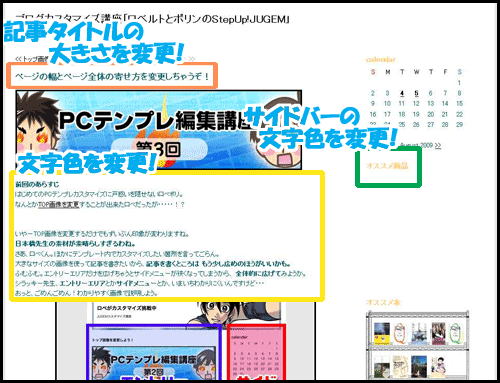Open the dark red book cover on the top shelf

point(438,333)
